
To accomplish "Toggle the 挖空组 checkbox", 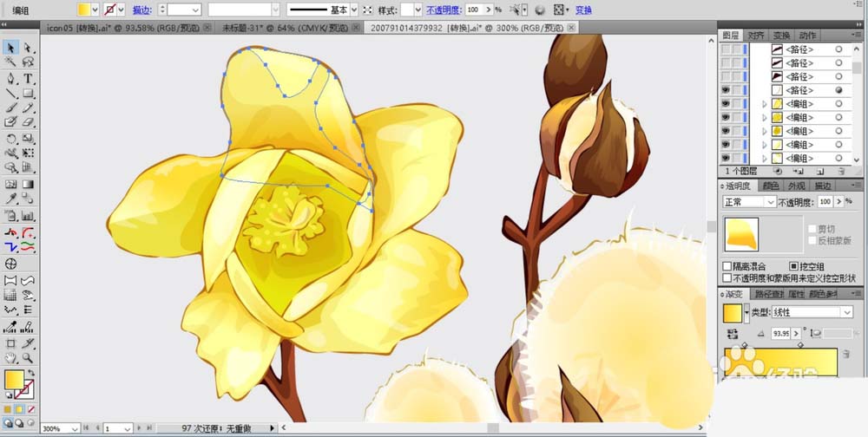I will (793, 266).
